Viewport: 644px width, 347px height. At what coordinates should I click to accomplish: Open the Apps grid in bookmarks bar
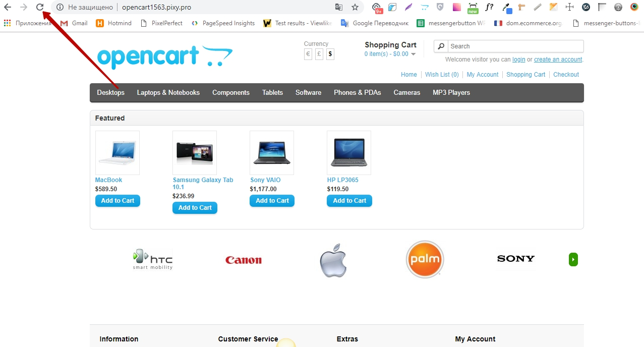point(28,23)
